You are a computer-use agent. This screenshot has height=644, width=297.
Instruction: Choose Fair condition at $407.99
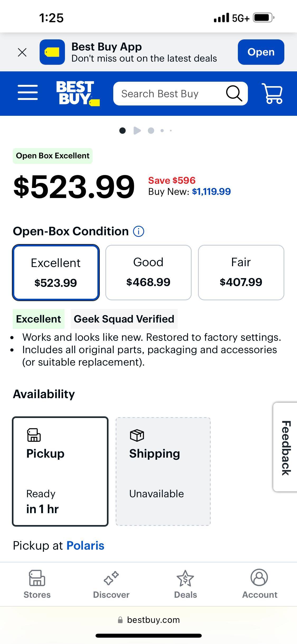point(241,273)
